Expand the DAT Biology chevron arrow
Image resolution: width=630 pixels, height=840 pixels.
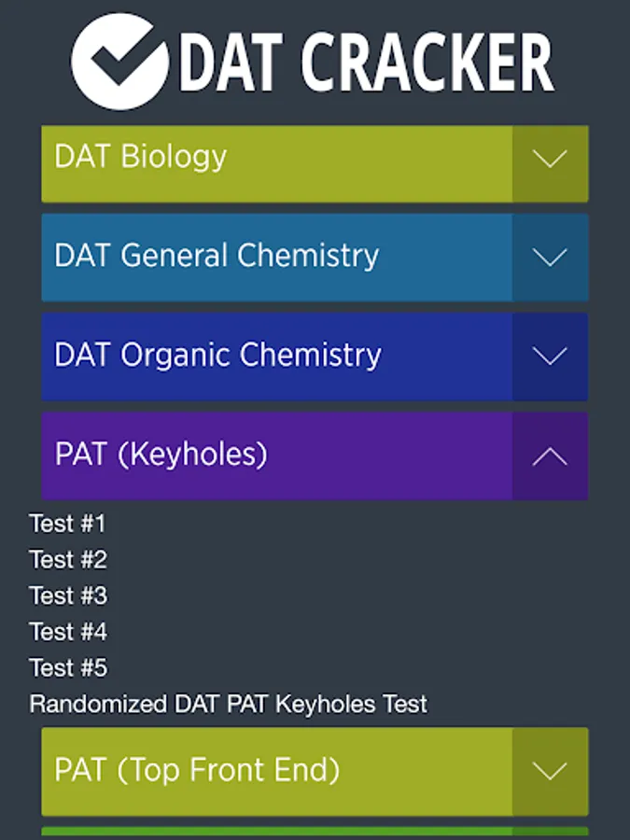tap(550, 159)
